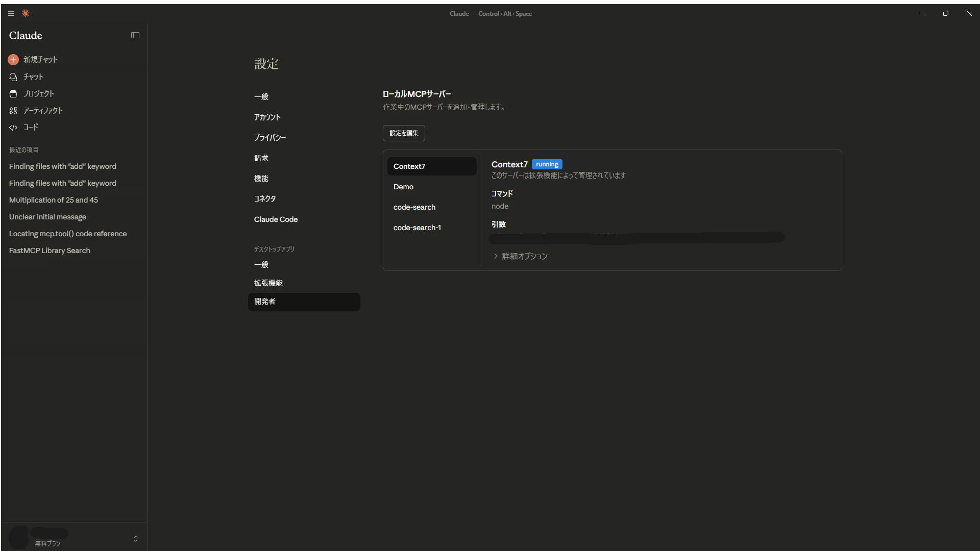Expand 詳細オプション advanced options
This screenshot has width=980, height=551.
521,256
